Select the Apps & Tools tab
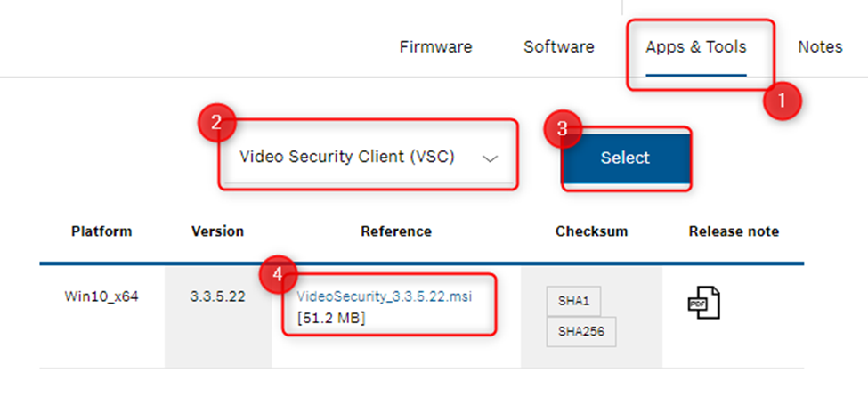868x397 pixels. click(696, 47)
